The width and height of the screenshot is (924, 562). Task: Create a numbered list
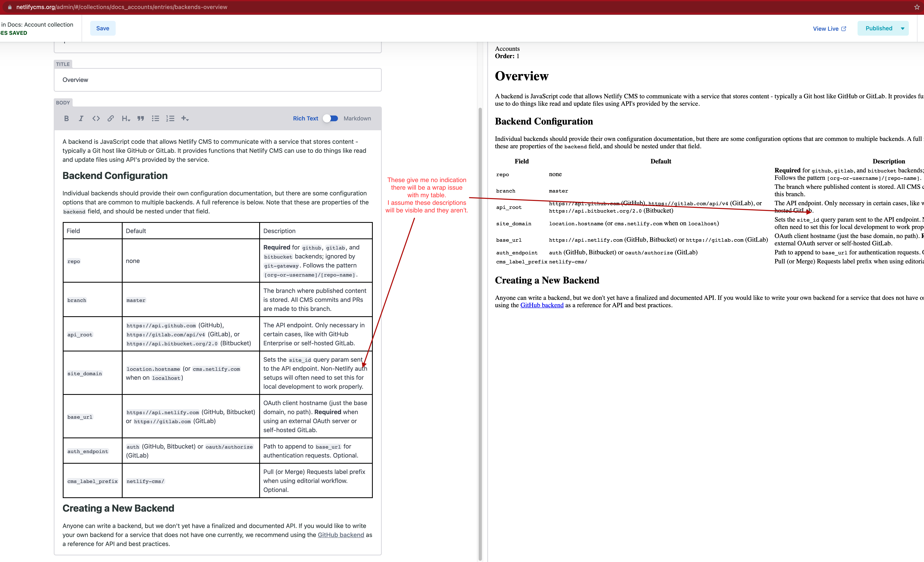pos(170,118)
